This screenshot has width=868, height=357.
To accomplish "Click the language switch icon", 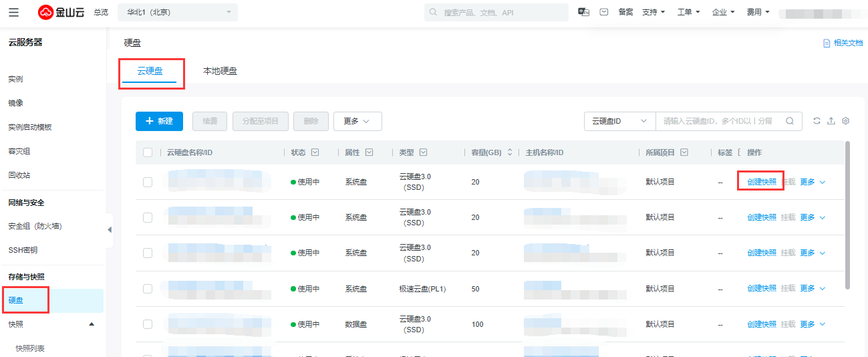I will [584, 12].
